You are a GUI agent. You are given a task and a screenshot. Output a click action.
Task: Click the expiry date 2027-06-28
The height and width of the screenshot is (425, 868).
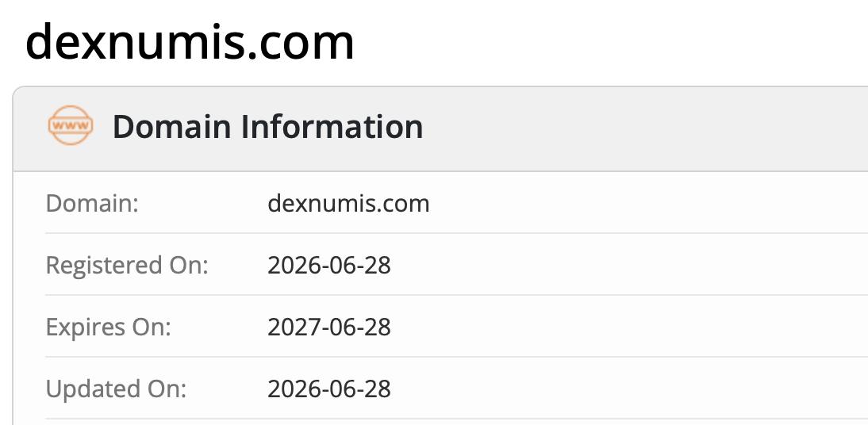pyautogui.click(x=329, y=327)
